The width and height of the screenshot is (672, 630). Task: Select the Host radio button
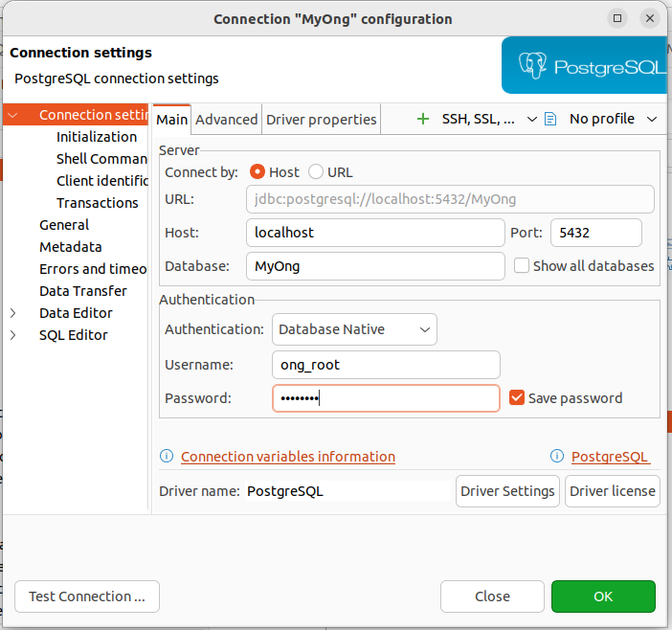pos(258,172)
